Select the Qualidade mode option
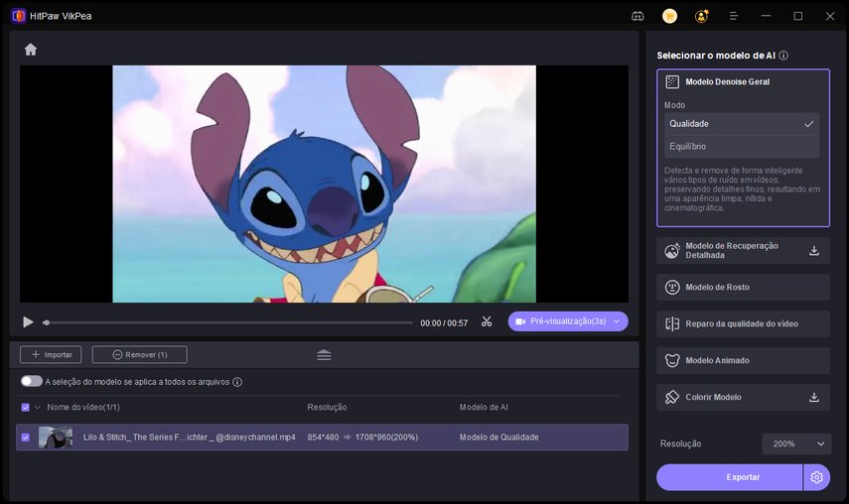This screenshot has width=849, height=504. click(x=742, y=124)
